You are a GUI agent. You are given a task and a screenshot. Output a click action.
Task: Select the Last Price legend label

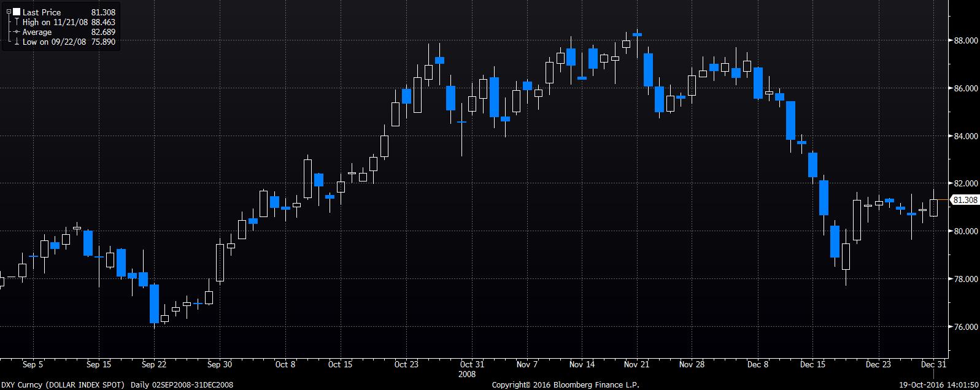coord(42,12)
